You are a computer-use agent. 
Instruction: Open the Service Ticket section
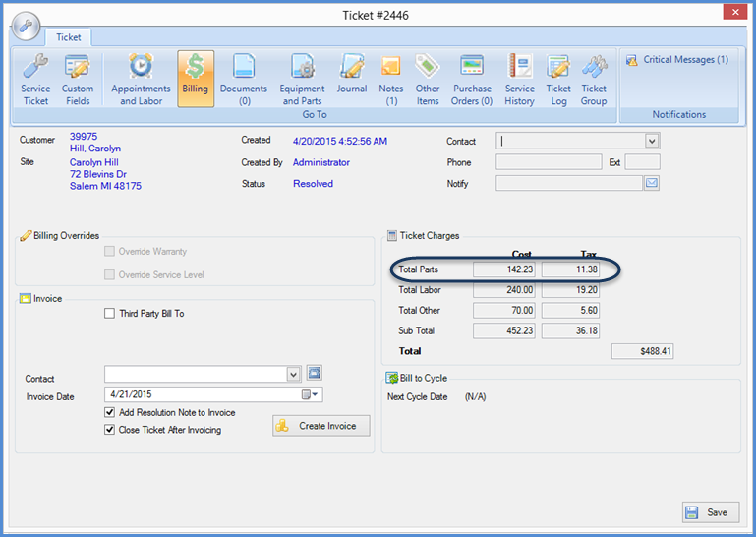coord(35,80)
